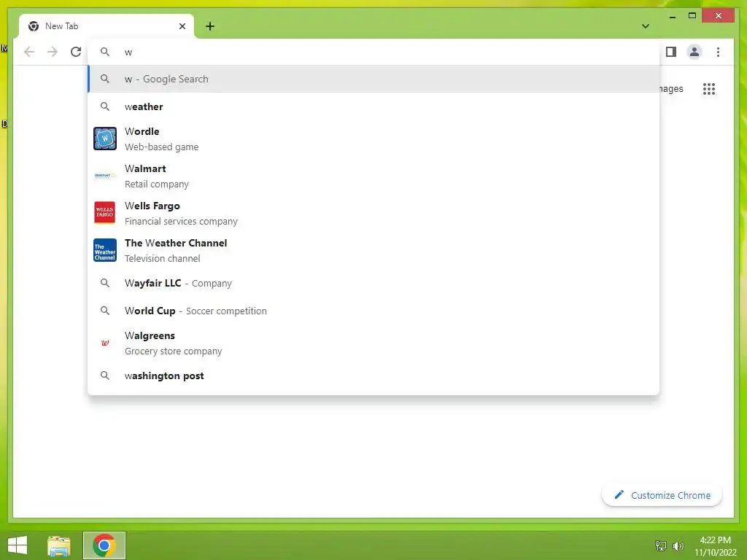Select the Wells Fargo suggestion
The width and height of the screenshot is (747, 560).
point(373,213)
